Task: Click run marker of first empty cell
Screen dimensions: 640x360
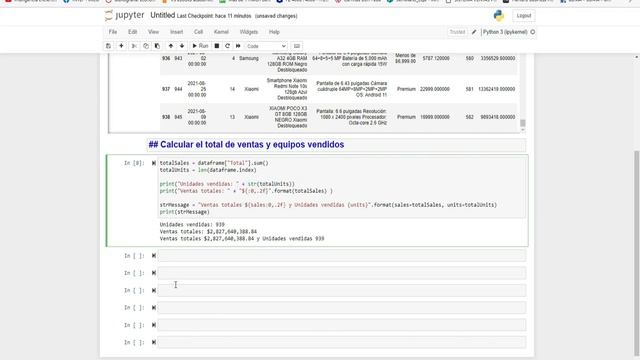Action: pyautogui.click(x=154, y=256)
